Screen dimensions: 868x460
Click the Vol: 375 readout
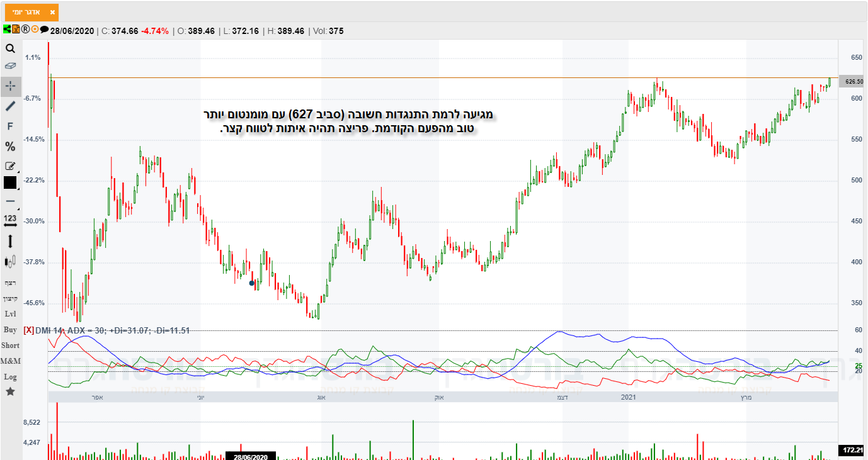pos(328,31)
